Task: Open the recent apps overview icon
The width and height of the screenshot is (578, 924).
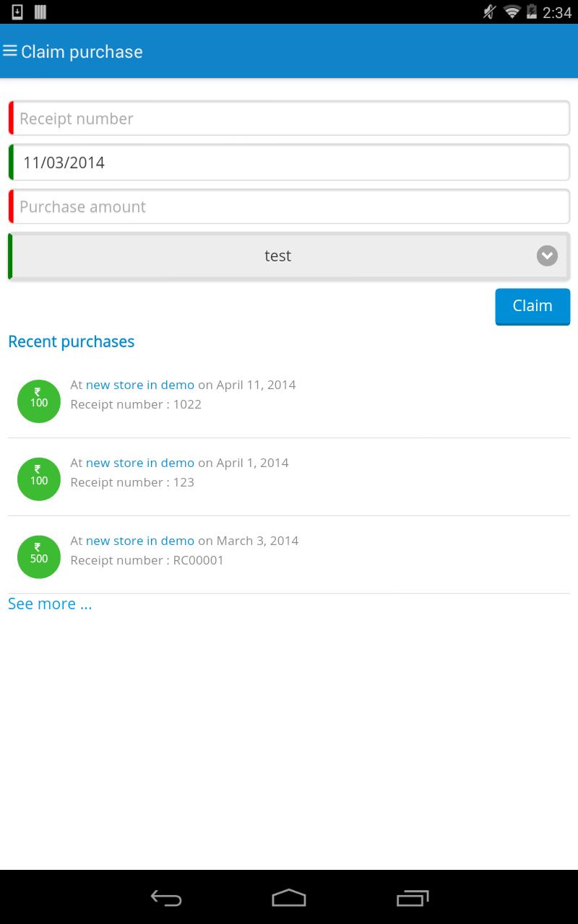Action: (x=413, y=898)
